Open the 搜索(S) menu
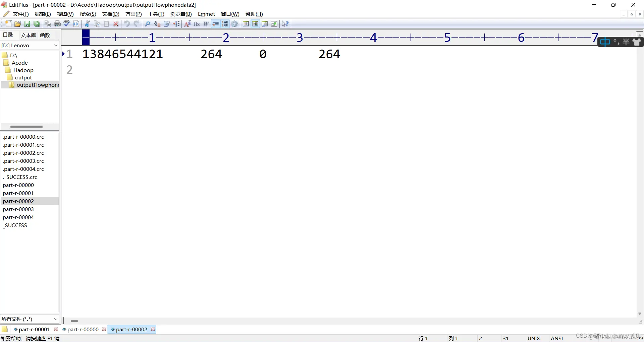The height and width of the screenshot is (342, 644). coord(88,14)
